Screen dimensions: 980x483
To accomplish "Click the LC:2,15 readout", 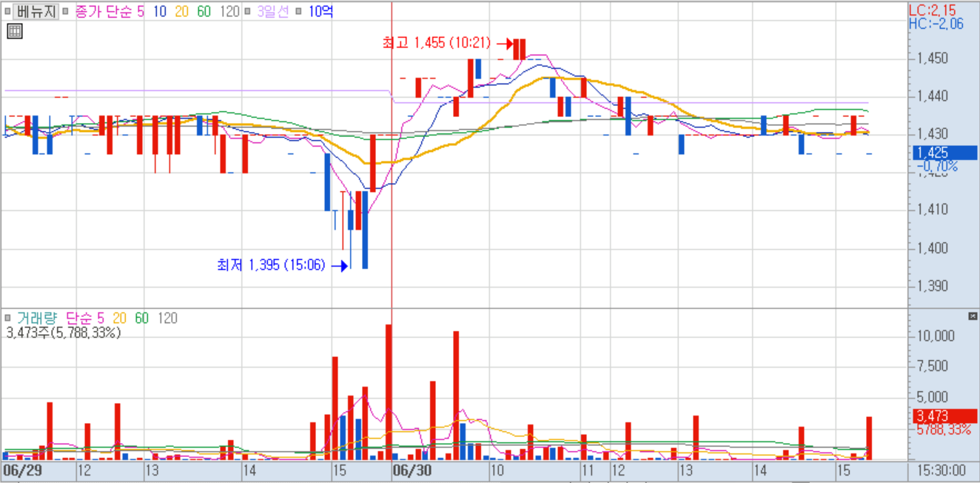I will coord(932,10).
